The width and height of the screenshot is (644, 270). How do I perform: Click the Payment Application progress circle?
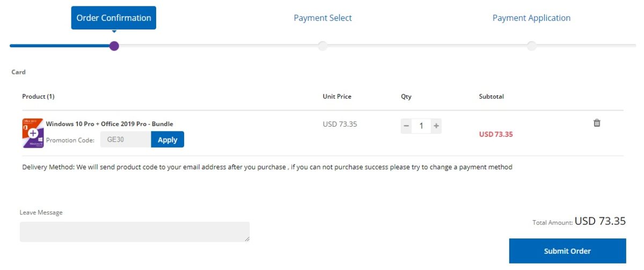pos(531,46)
